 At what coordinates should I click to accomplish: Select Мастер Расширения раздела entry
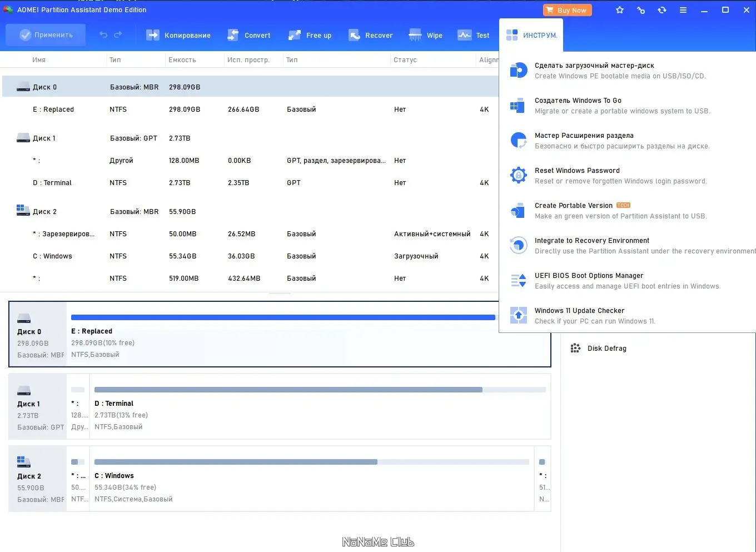[x=627, y=141]
